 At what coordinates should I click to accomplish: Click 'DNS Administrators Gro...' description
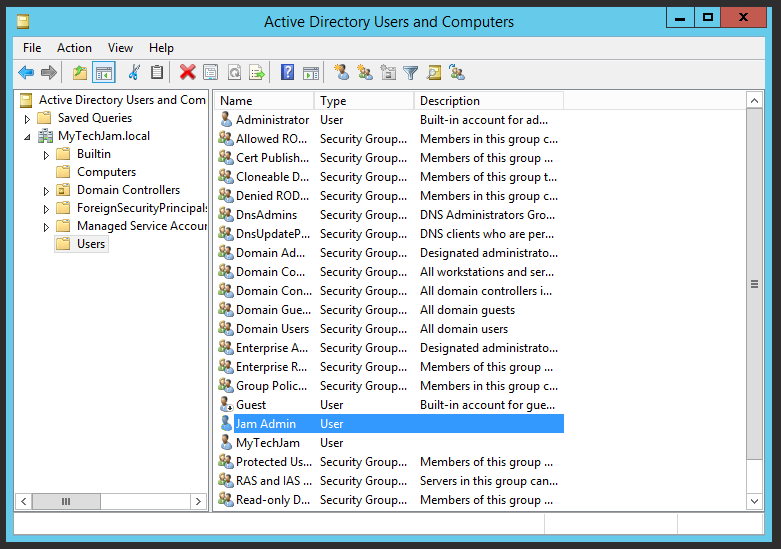tap(487, 215)
